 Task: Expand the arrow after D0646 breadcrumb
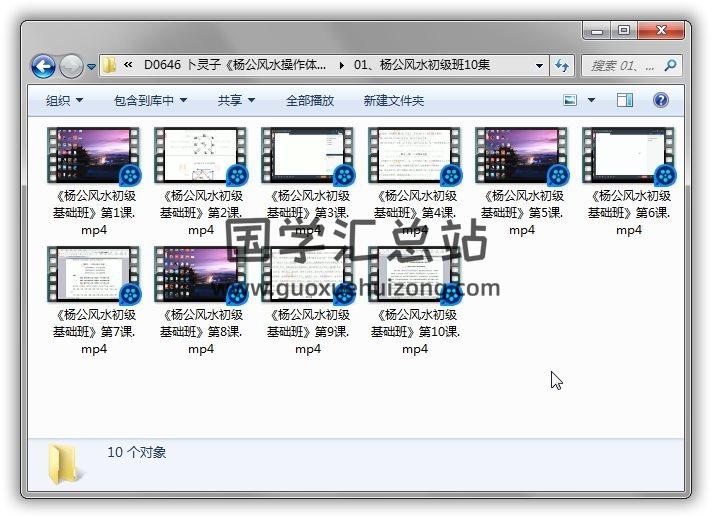click(x=341, y=65)
